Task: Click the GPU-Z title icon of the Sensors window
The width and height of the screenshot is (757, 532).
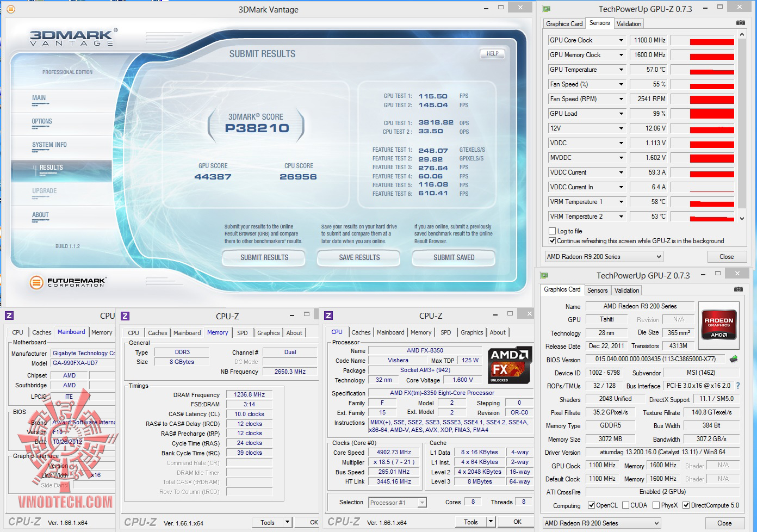Action: pos(547,9)
